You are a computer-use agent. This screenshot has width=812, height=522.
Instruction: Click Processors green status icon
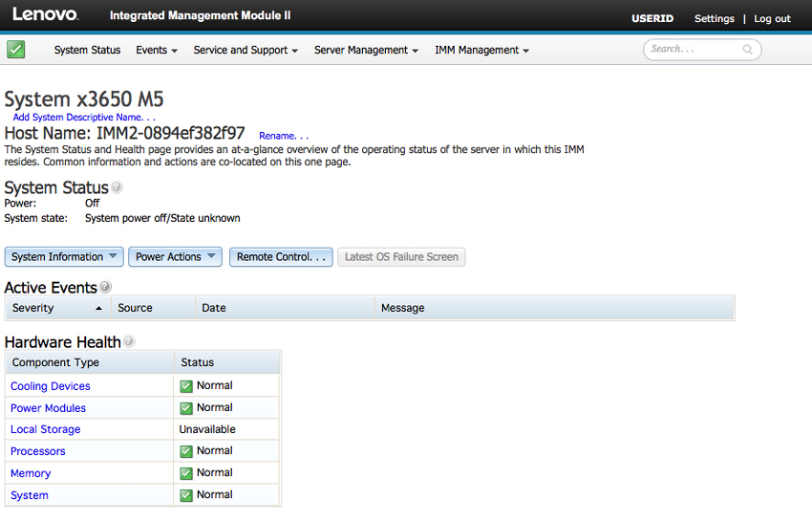[x=186, y=451]
